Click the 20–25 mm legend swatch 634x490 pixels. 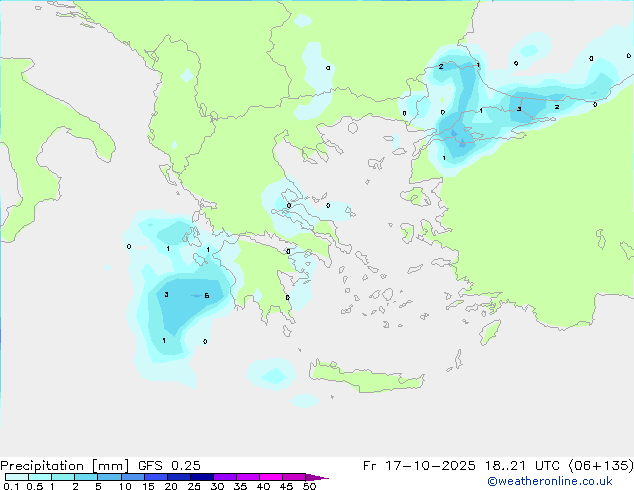[x=178, y=477]
